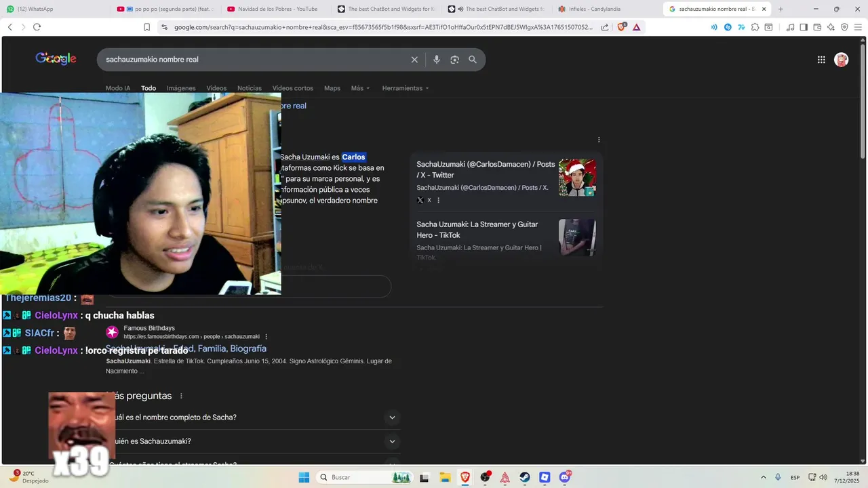The height and width of the screenshot is (488, 868).
Task: Click the Google search input field
Action: (x=254, y=60)
